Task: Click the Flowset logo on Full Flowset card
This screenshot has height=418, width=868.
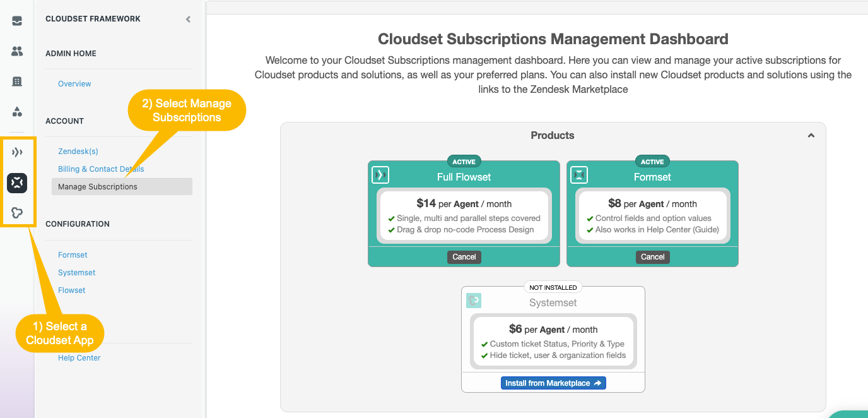Action: (x=380, y=175)
